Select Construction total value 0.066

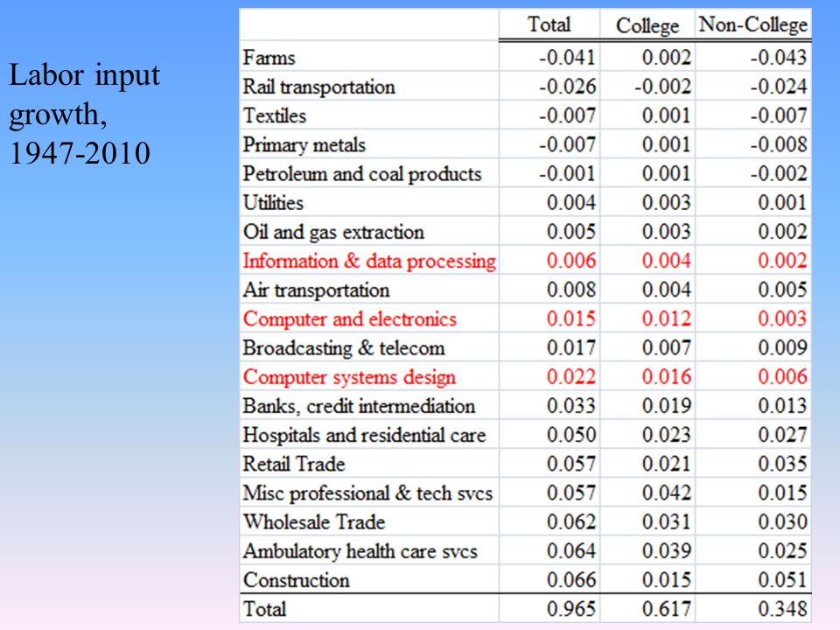tap(571, 579)
